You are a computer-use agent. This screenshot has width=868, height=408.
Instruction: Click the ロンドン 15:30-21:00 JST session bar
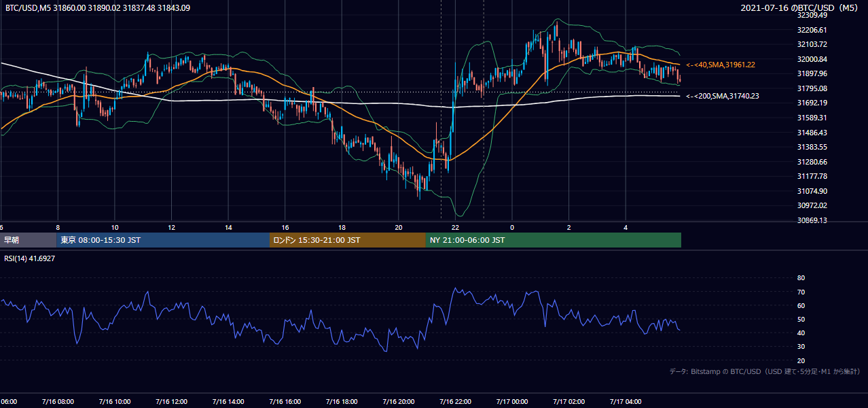[x=348, y=240]
